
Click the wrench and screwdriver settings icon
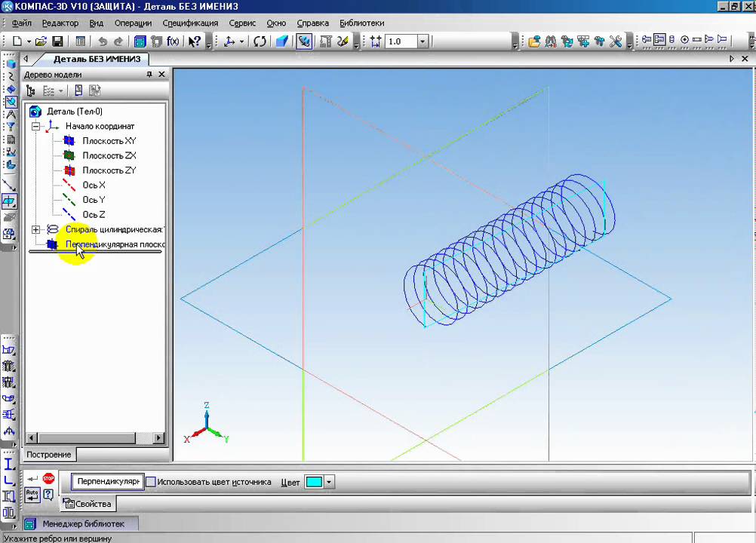(616, 41)
